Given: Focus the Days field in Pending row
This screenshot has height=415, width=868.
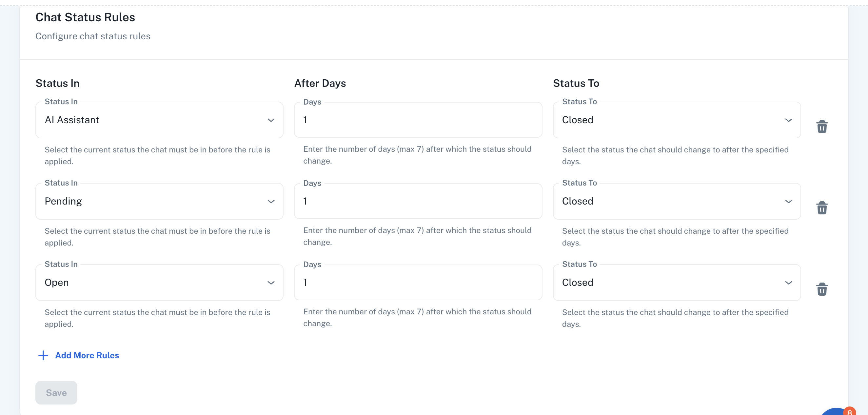Looking at the screenshot, I should [x=418, y=201].
